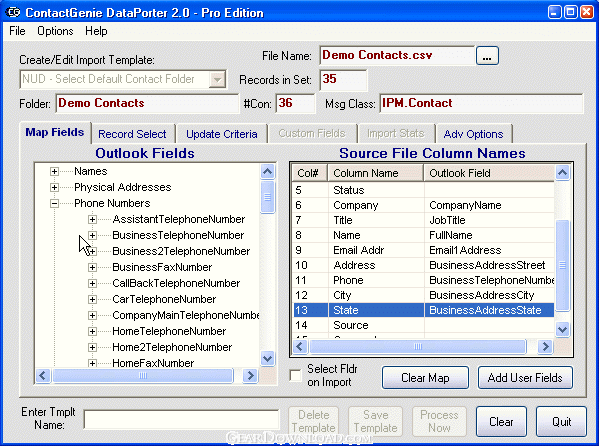The width and height of the screenshot is (599, 446).
Task: Click the Col# column header
Action: [309, 173]
